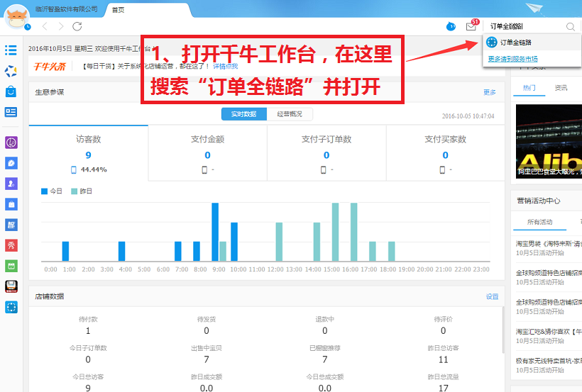The height and width of the screenshot is (392, 582).
Task: Launch the purple circular plugin icon
Action: click(x=11, y=142)
